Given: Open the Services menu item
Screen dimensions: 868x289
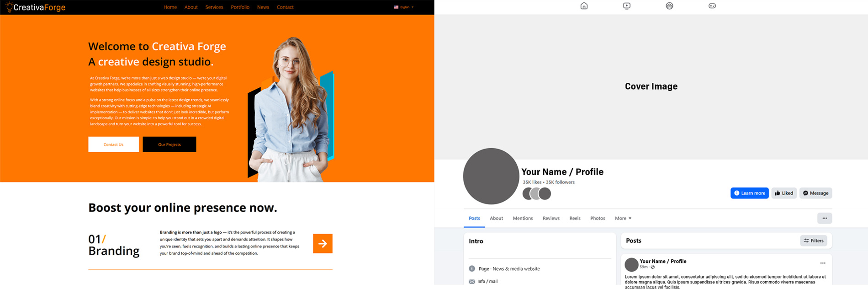Looking at the screenshot, I should [214, 7].
